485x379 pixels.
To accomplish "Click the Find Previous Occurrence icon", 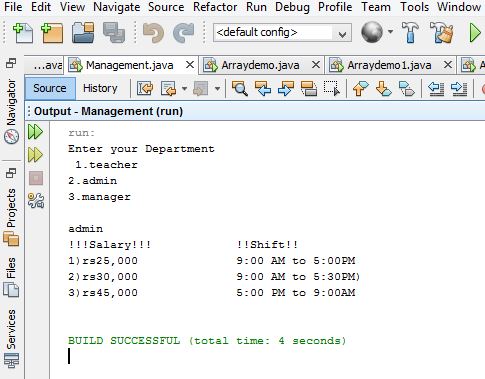I will pyautogui.click(x=263, y=89).
